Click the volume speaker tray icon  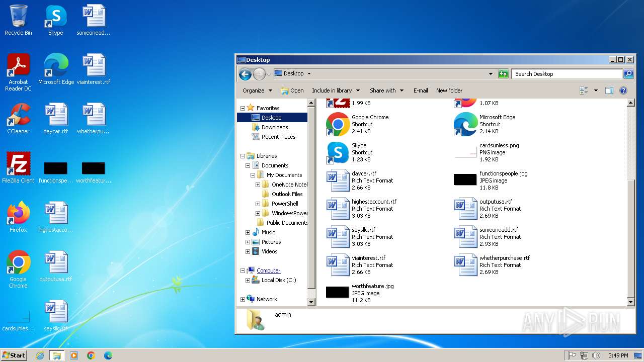click(596, 355)
